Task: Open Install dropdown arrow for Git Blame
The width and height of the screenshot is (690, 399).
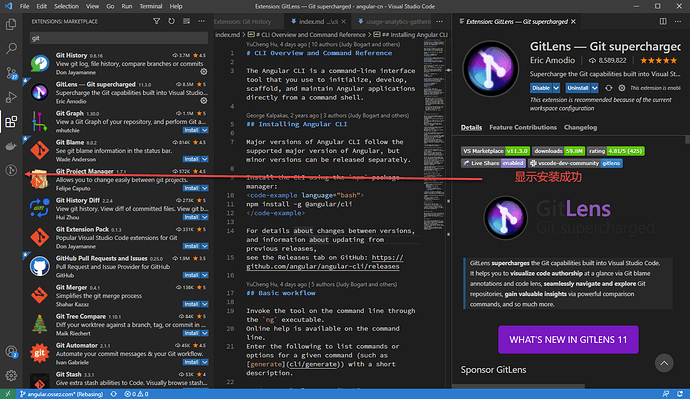Action: point(205,159)
